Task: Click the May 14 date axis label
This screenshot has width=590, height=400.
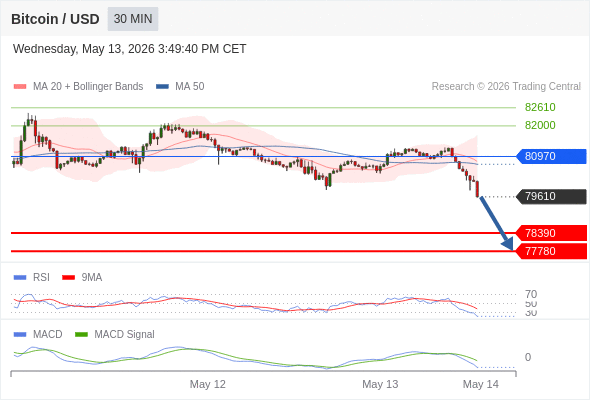Action: (481, 384)
